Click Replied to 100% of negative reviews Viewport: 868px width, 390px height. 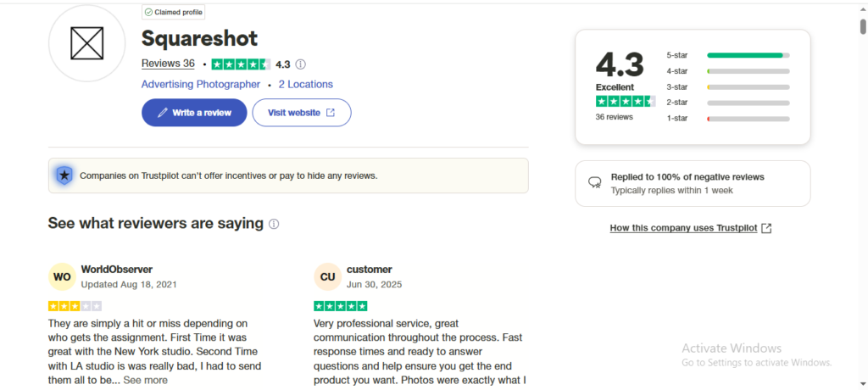[687, 177]
